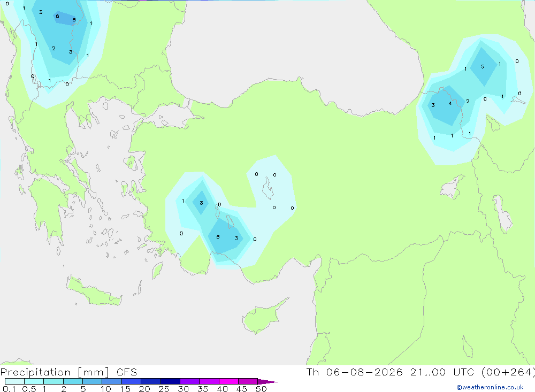Click the '0.5' legend scale label
Image resolution: width=535 pixels, height=392 pixels.
[29, 389]
